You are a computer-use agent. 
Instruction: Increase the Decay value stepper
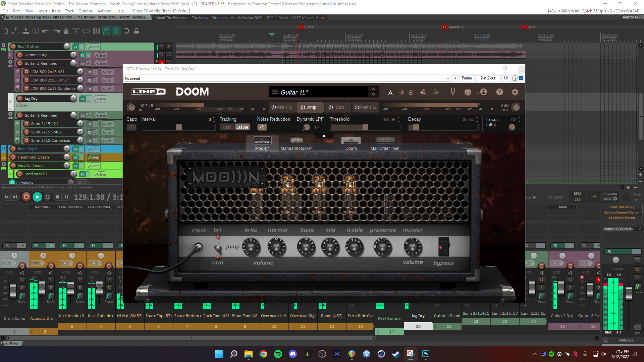pyautogui.click(x=477, y=118)
